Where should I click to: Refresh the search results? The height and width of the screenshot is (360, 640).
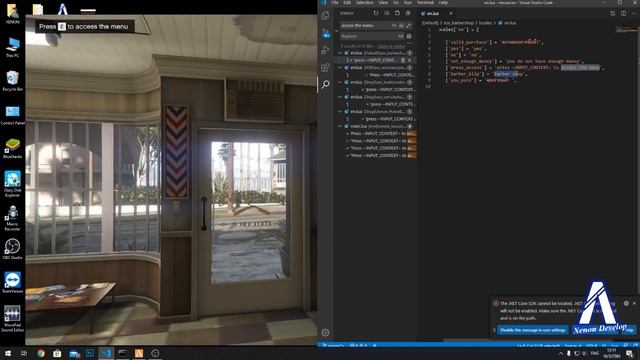[x=376, y=13]
